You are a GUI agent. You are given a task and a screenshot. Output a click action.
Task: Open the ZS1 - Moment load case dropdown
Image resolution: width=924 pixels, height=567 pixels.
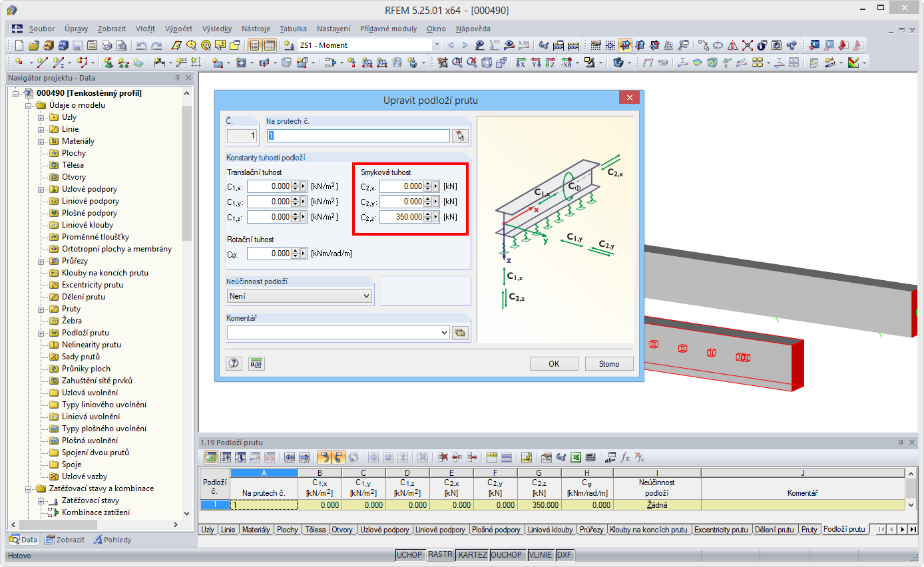click(x=437, y=45)
